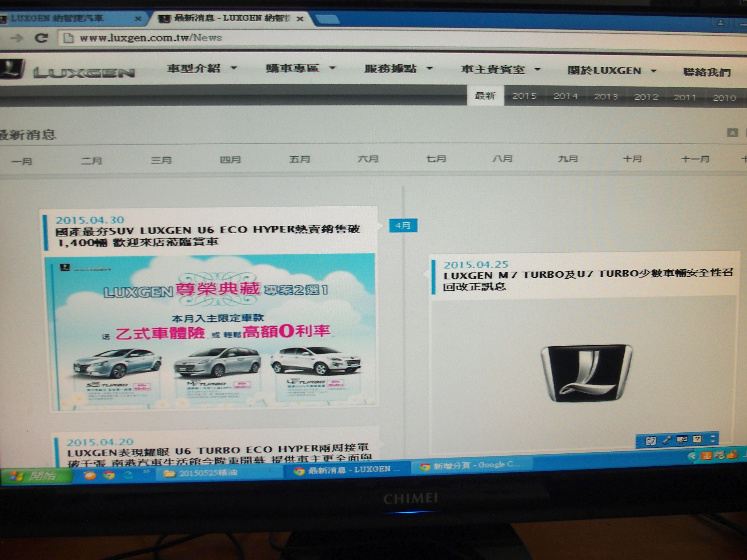Click the rightmost system tray icon

coord(732,454)
